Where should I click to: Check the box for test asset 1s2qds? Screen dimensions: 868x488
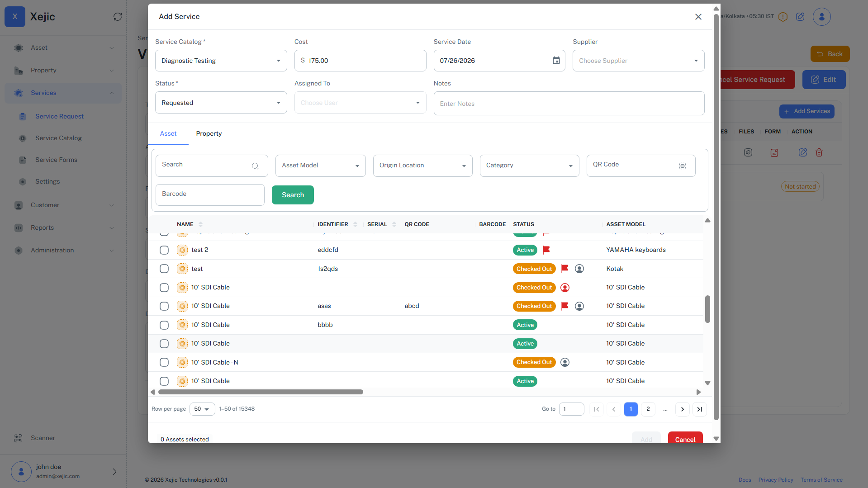pyautogui.click(x=164, y=269)
